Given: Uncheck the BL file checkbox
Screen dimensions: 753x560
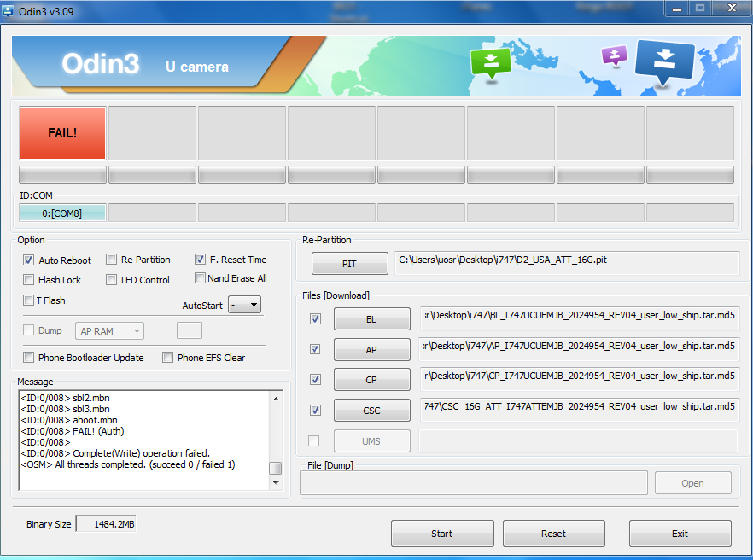Looking at the screenshot, I should (x=315, y=319).
